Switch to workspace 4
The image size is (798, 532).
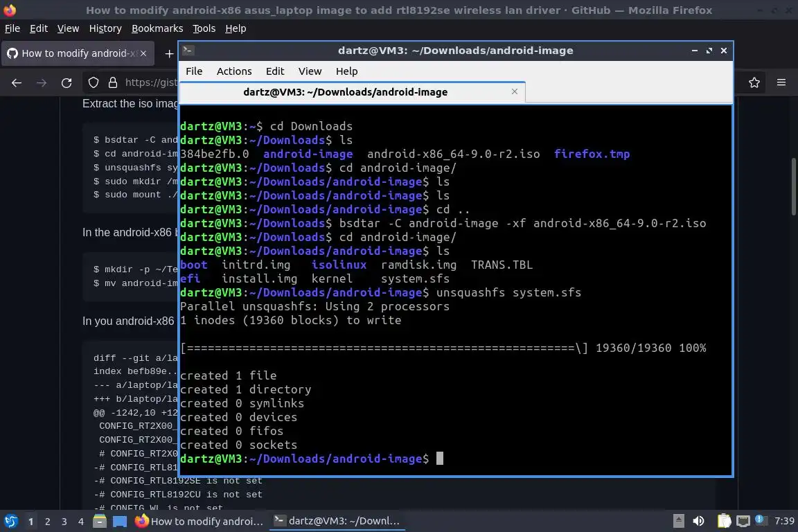coord(81,522)
